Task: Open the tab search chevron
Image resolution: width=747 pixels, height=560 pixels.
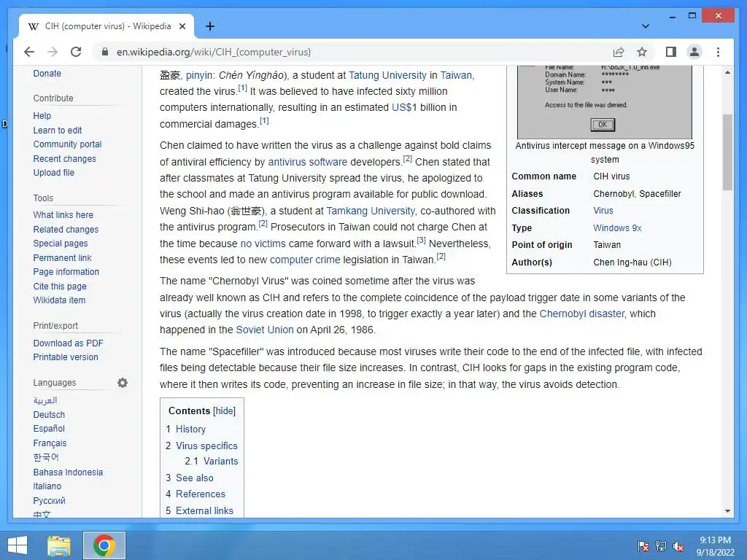Action: coord(645,26)
